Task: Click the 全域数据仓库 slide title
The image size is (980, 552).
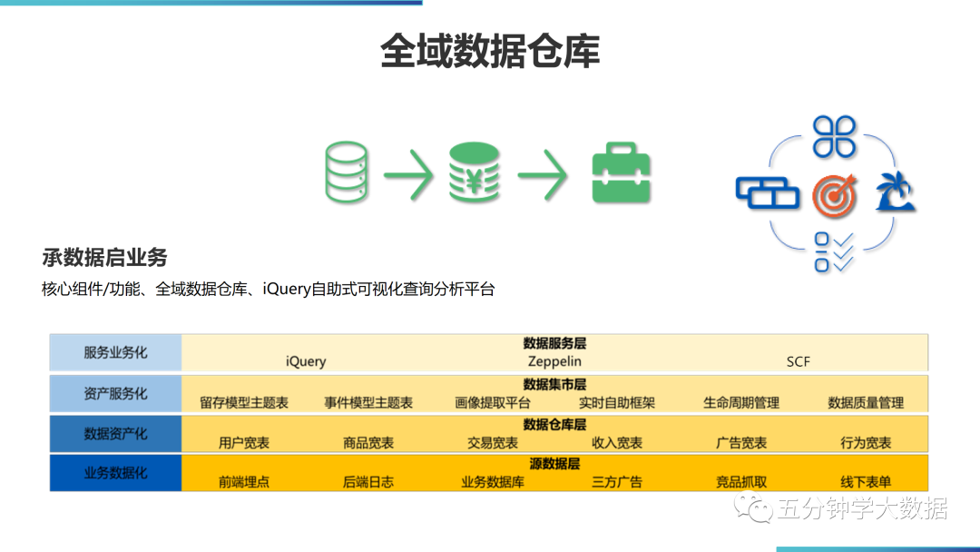Action: coord(490,52)
